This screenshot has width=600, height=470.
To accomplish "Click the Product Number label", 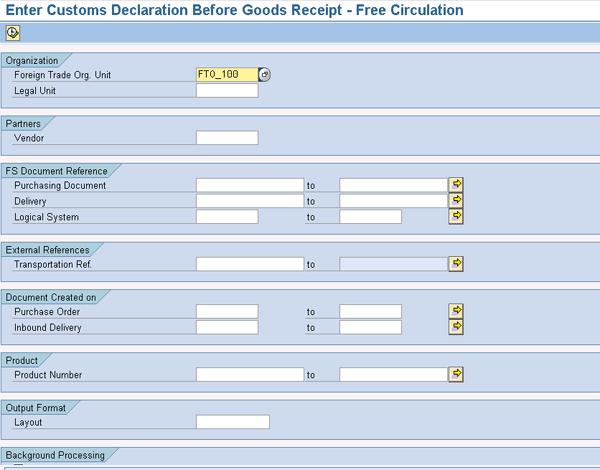I will click(x=48, y=375).
